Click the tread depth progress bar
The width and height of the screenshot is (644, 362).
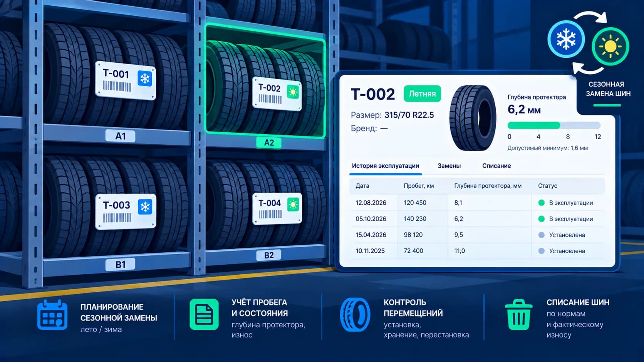[x=554, y=125]
